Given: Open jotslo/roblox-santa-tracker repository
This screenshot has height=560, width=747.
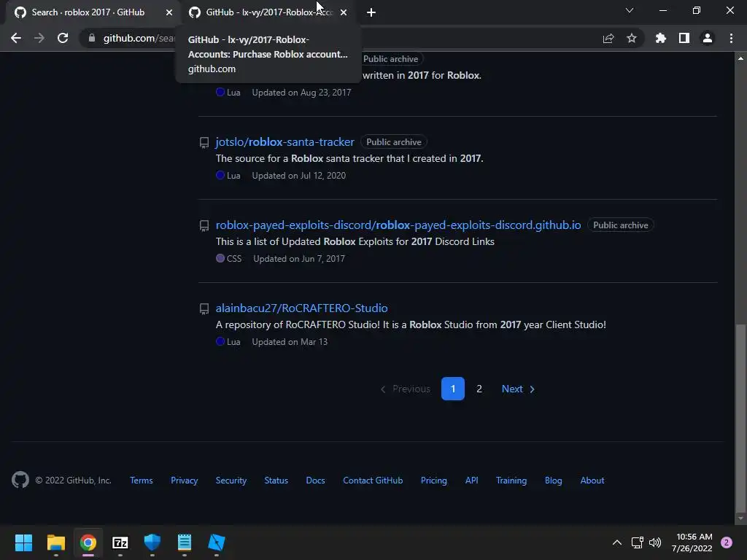Looking at the screenshot, I should [x=285, y=142].
